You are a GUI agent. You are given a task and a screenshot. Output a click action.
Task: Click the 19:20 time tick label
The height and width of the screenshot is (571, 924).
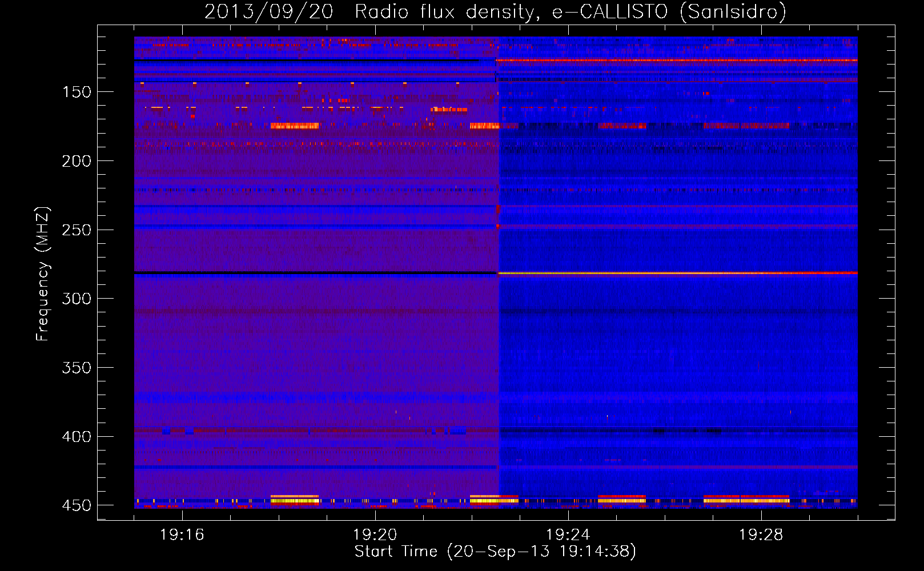click(375, 535)
